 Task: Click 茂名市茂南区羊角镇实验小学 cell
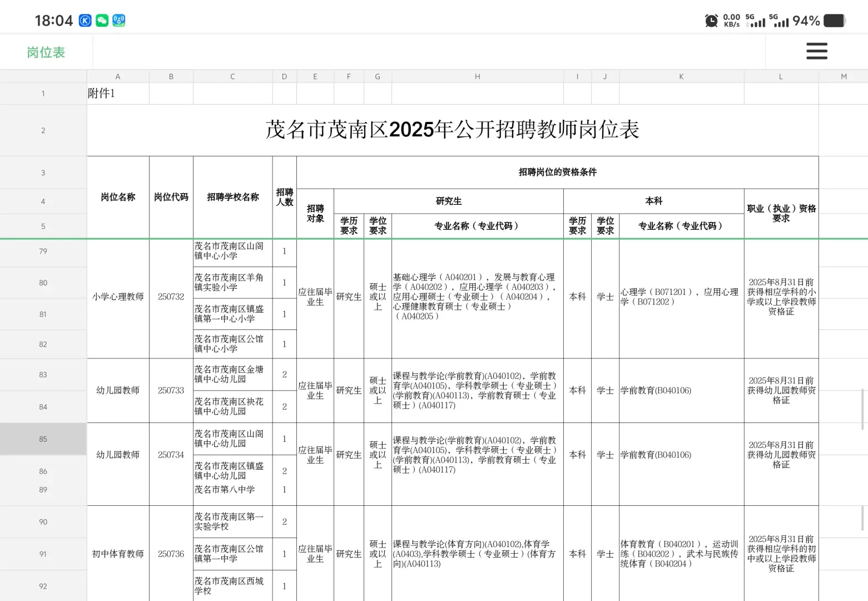pos(233,283)
